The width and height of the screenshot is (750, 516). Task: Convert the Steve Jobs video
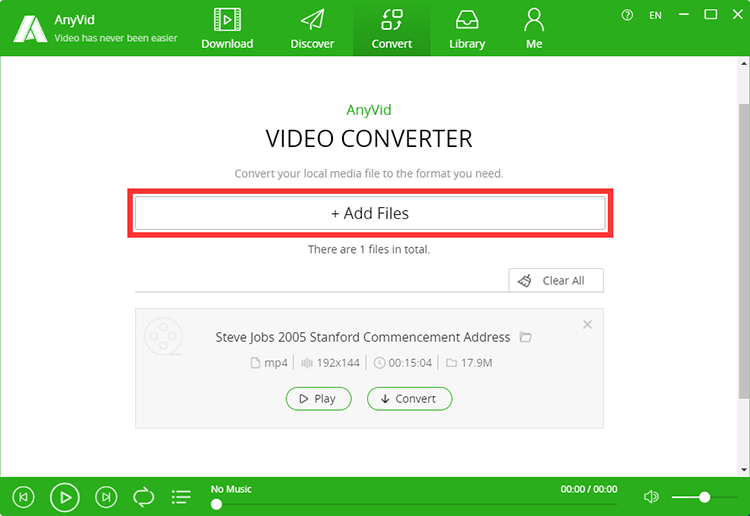point(409,399)
